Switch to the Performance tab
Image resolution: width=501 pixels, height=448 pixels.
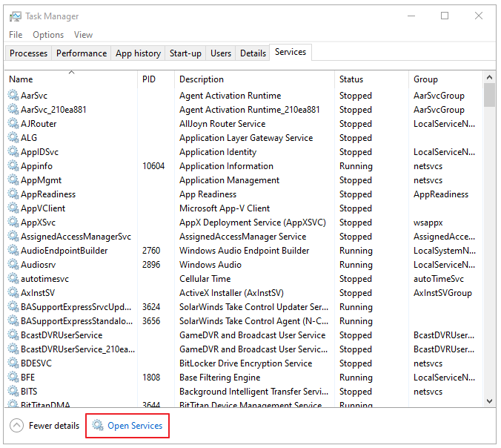[x=82, y=53]
